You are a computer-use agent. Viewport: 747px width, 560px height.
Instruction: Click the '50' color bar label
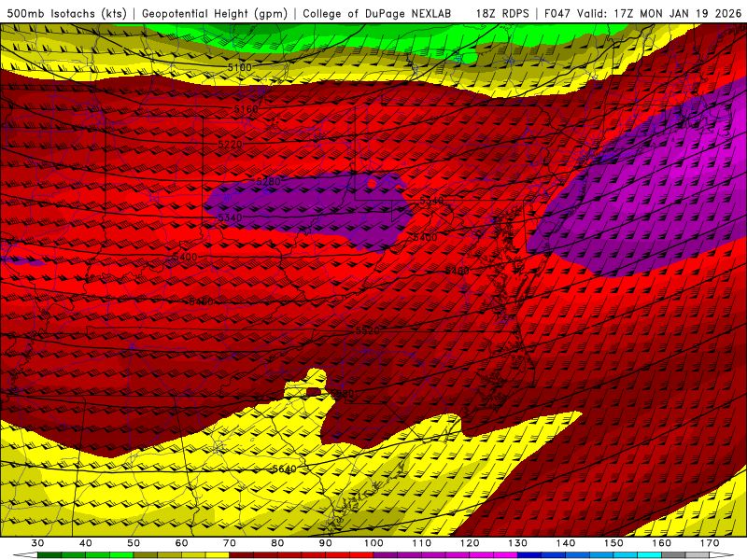point(134,543)
